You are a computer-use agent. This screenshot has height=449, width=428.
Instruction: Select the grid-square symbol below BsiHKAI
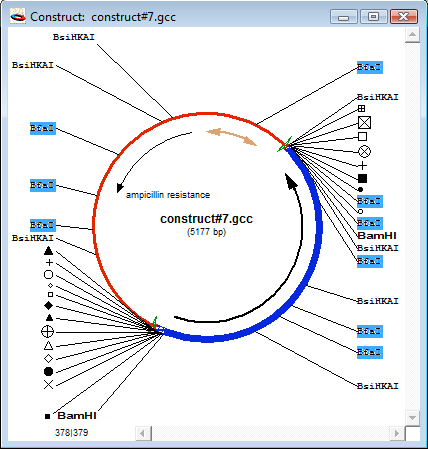pos(361,108)
